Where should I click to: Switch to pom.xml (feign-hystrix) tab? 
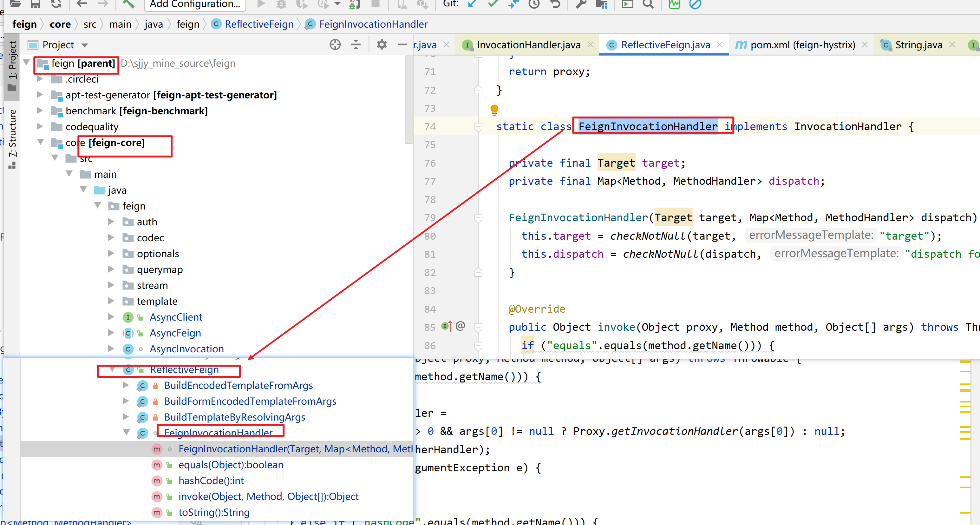pyautogui.click(x=802, y=45)
